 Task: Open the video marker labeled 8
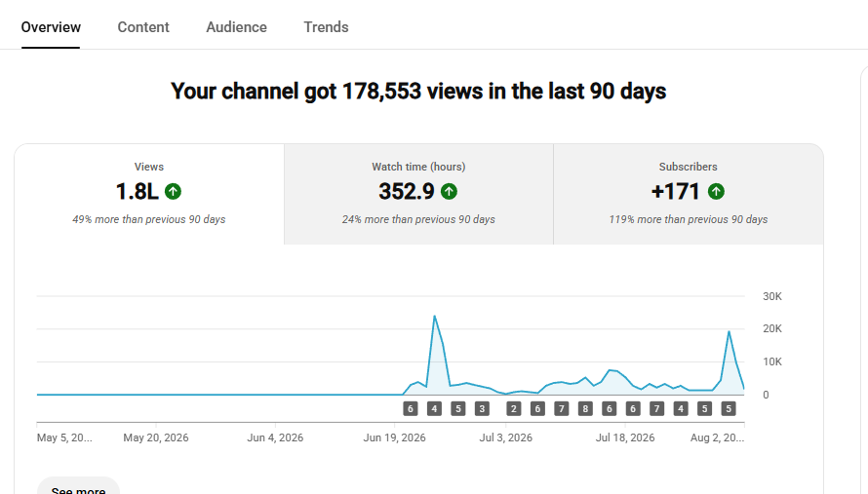tap(585, 409)
